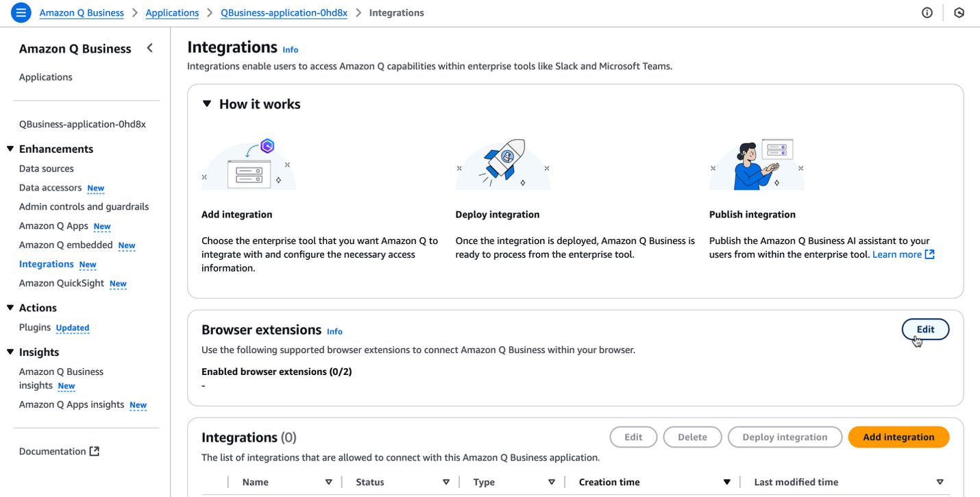Open Applications breadcrumb link
Screen dimensions: 980x497
coord(172,12)
